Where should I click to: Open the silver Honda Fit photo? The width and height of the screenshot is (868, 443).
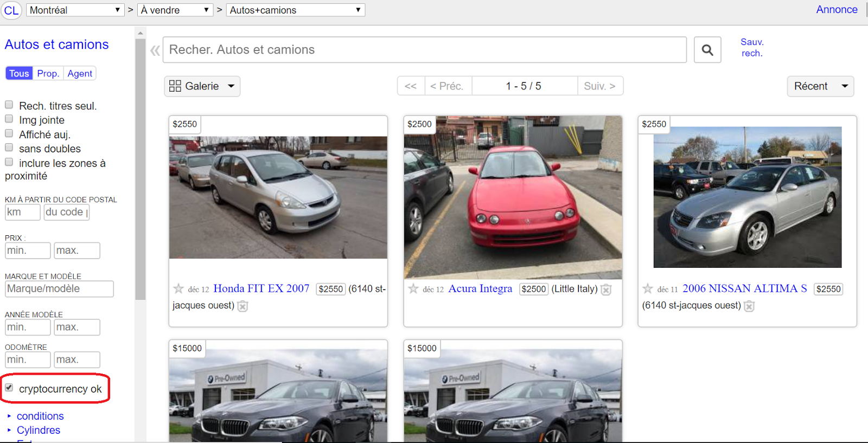278,197
